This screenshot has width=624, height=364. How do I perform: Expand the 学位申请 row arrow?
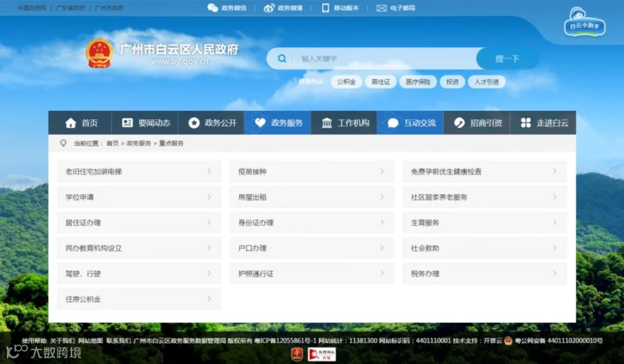coord(209,196)
